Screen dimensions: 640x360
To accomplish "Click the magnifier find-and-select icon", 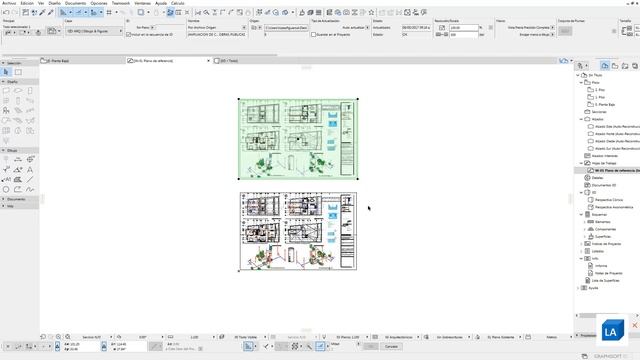I will coord(207,13).
